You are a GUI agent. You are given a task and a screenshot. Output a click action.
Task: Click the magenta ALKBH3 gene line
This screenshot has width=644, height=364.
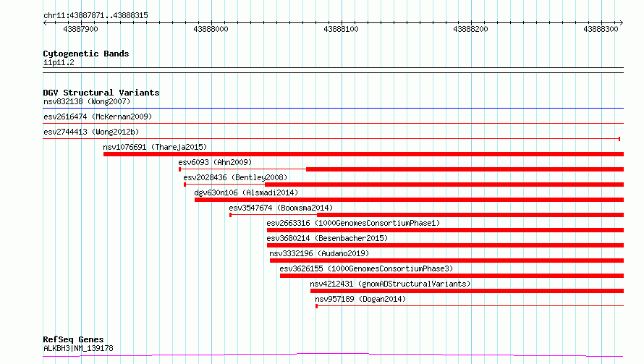coord(333,355)
